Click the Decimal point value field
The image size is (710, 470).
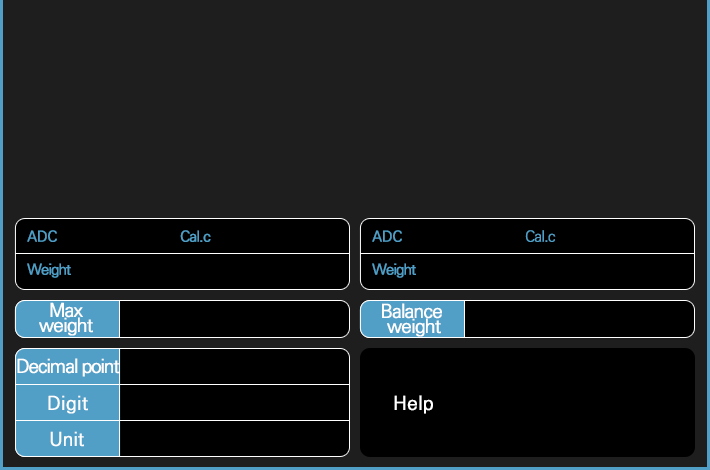pos(234,367)
